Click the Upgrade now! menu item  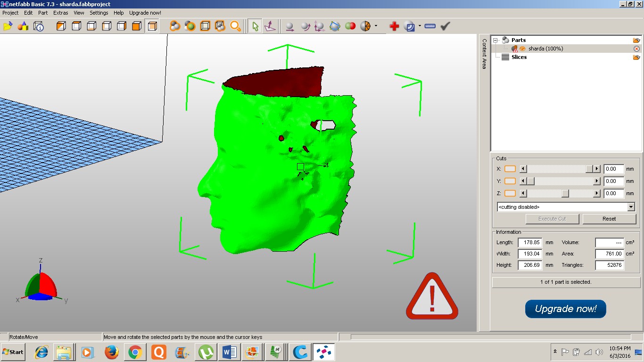click(145, 13)
